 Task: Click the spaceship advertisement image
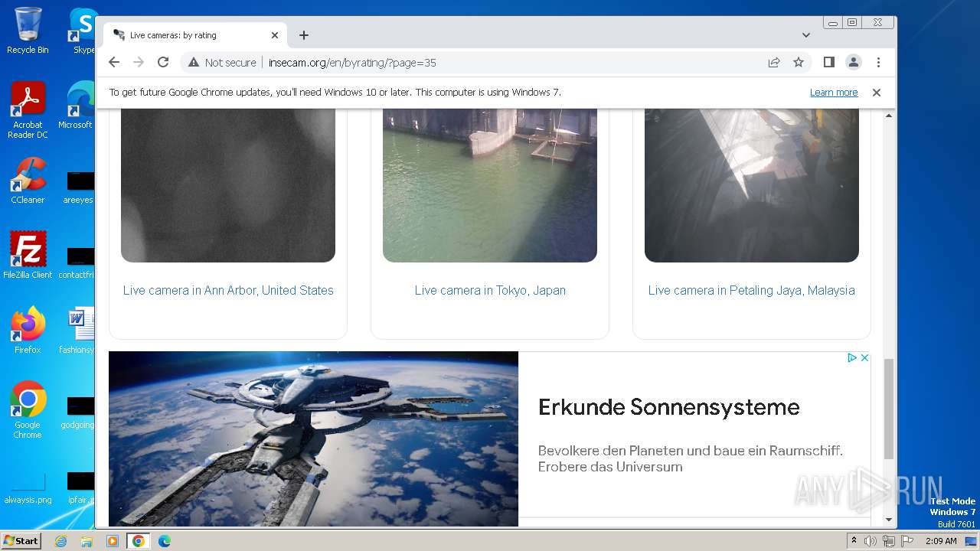(313, 439)
